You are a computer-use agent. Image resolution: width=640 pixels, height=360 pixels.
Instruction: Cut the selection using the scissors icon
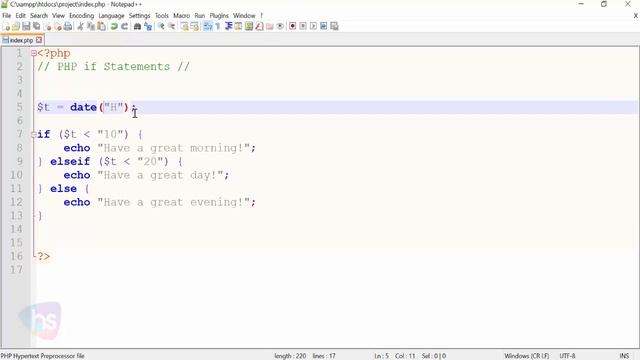pyautogui.click(x=80, y=27)
